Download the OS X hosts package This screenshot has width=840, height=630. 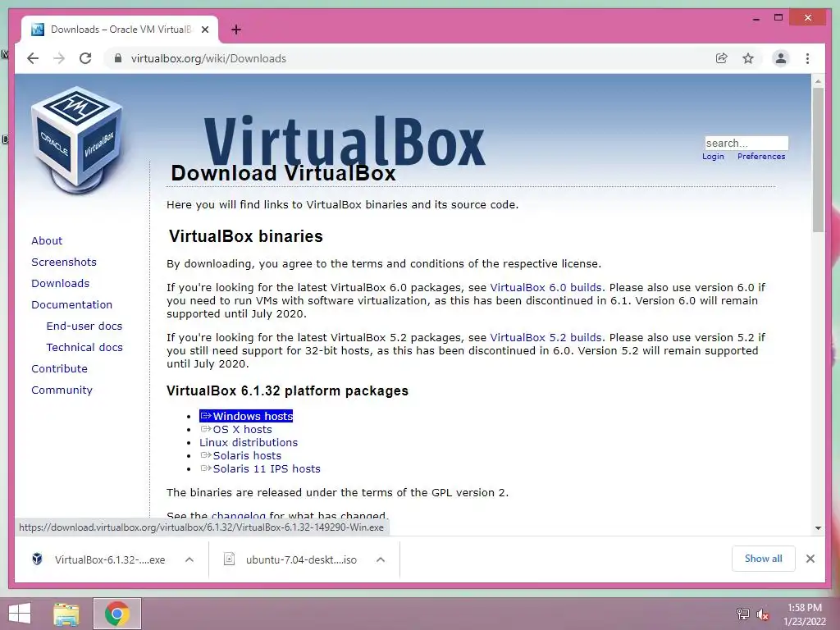236,430
